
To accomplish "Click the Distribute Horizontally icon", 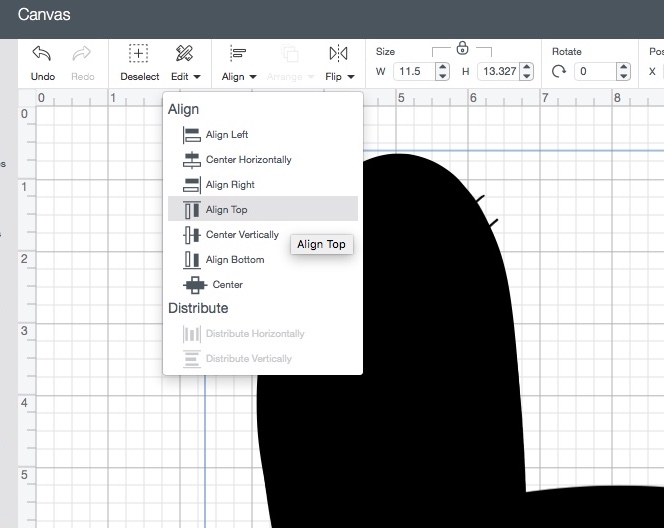I will [x=191, y=334].
